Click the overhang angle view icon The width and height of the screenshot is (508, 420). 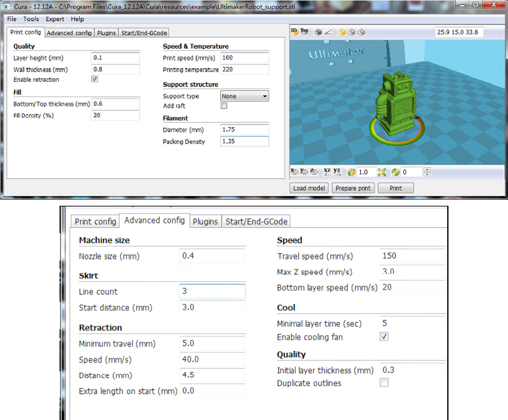tap(328, 32)
